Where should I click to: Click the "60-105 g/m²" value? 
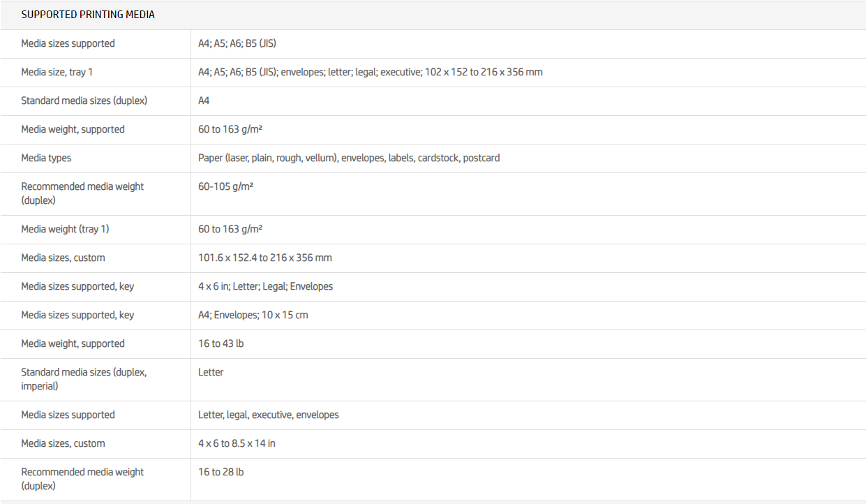click(x=225, y=186)
